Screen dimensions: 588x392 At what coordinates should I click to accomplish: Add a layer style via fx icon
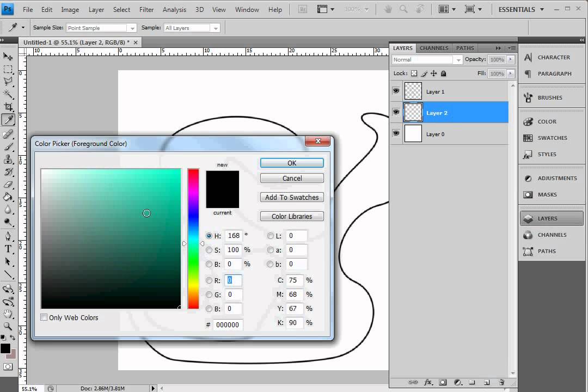(428, 382)
